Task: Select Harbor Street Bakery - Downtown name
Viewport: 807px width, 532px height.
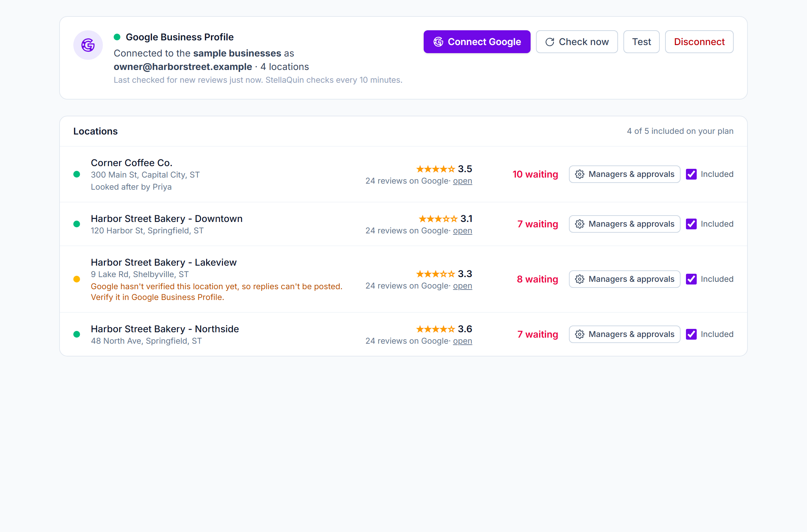Action: [x=166, y=219]
